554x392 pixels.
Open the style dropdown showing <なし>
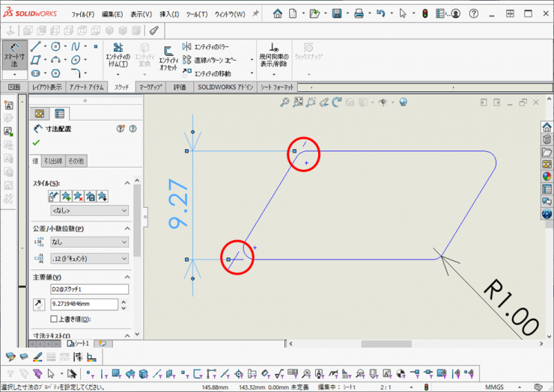pyautogui.click(x=89, y=210)
